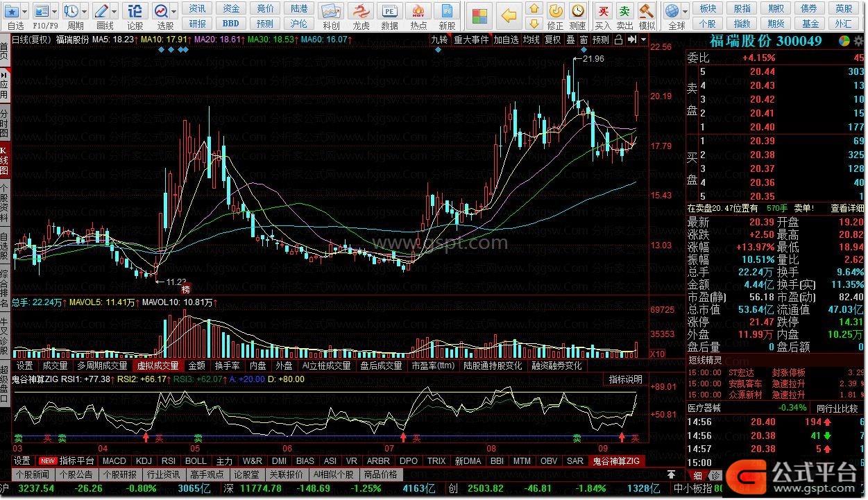
Task: Expand the 选股 dropdown arrow
Action: pyautogui.click(x=174, y=11)
